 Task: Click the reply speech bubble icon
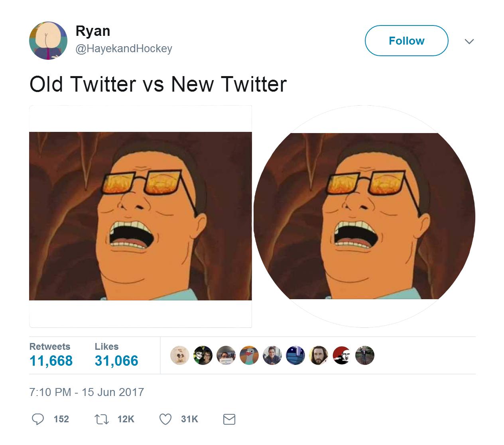tap(38, 419)
